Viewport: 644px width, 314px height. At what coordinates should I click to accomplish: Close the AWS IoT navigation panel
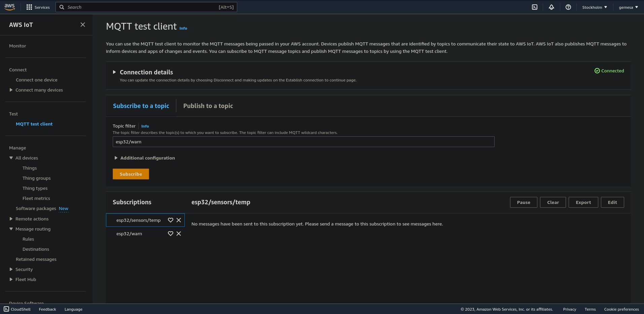tap(83, 25)
